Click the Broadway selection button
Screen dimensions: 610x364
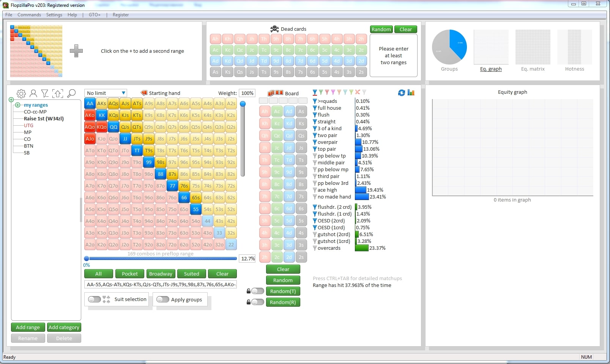(x=161, y=274)
